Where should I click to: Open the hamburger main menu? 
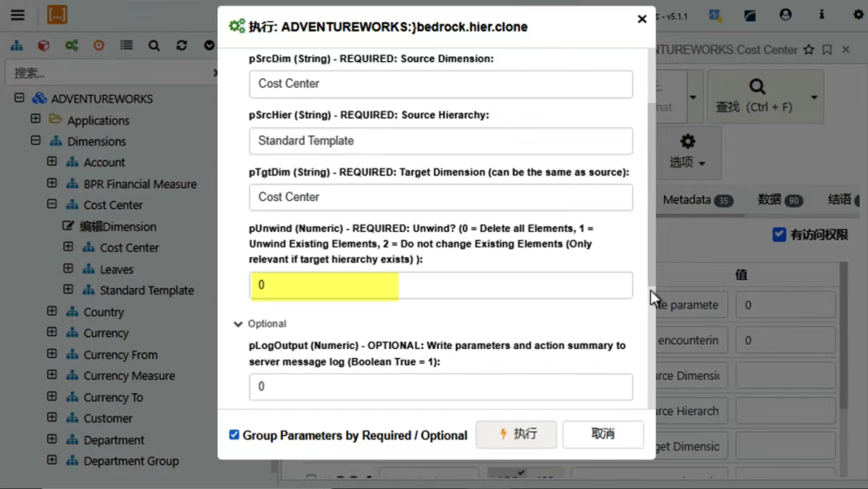coord(17,15)
